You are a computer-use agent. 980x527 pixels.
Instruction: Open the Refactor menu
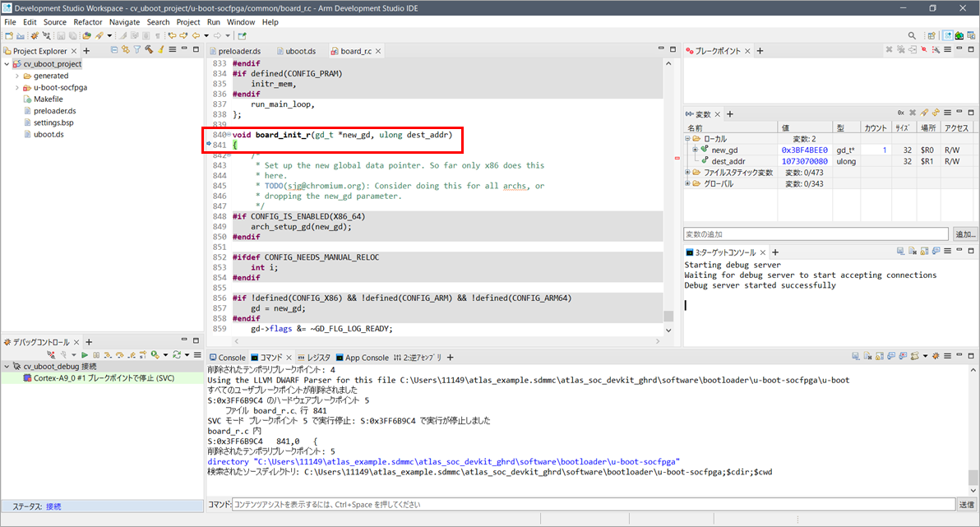pyautogui.click(x=87, y=22)
